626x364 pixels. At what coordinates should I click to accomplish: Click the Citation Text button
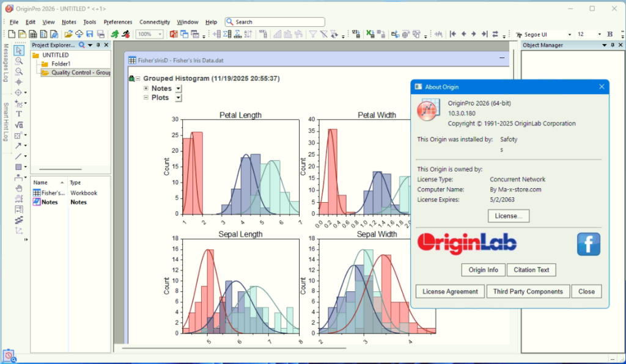pyautogui.click(x=531, y=269)
